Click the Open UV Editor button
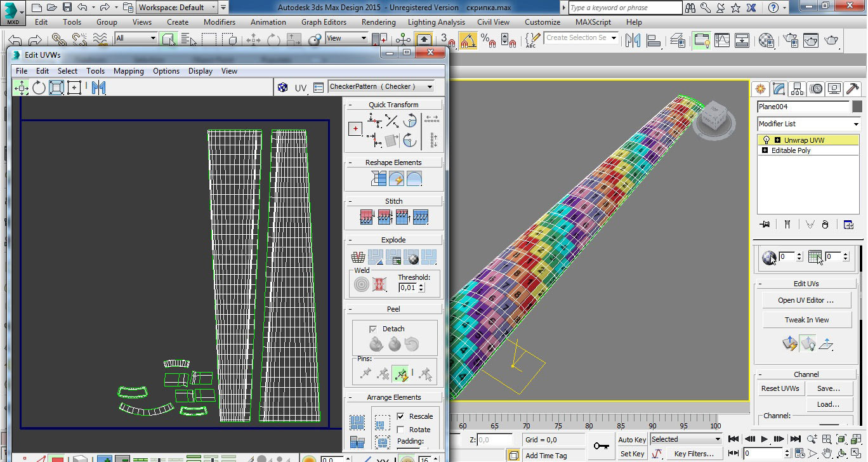Viewport: 868px width, 462px height. point(806,300)
